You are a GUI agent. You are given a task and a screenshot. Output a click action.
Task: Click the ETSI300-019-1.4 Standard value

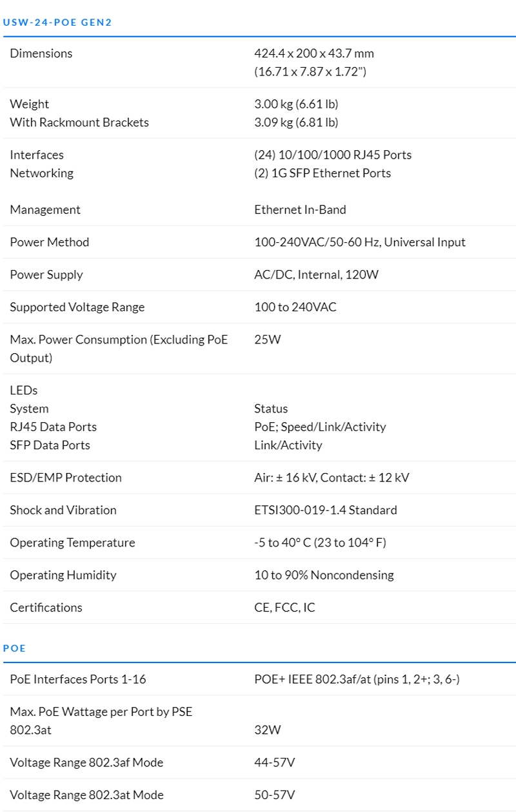326,510
